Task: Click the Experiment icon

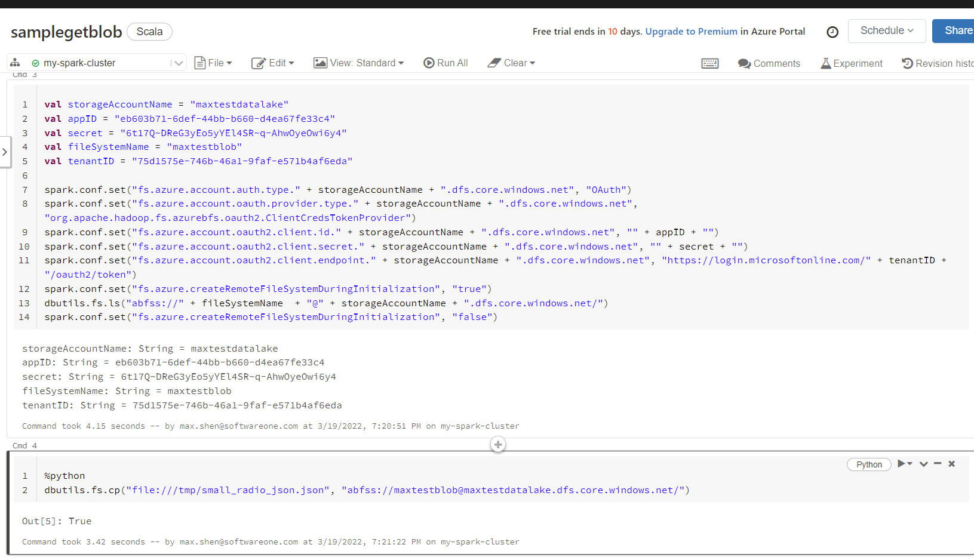Action: [x=826, y=63]
